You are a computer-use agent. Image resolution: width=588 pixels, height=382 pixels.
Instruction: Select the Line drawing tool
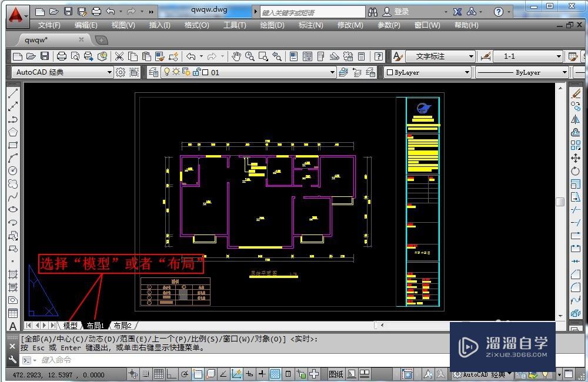coord(13,93)
